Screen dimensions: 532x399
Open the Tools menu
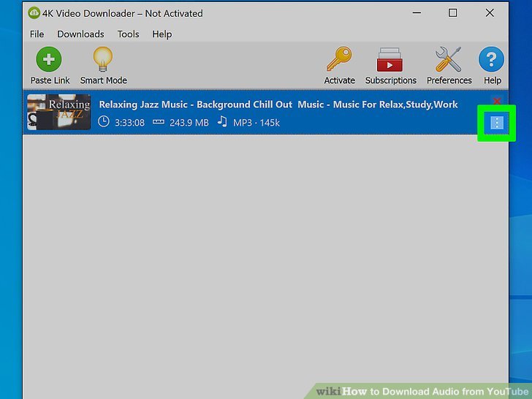129,34
